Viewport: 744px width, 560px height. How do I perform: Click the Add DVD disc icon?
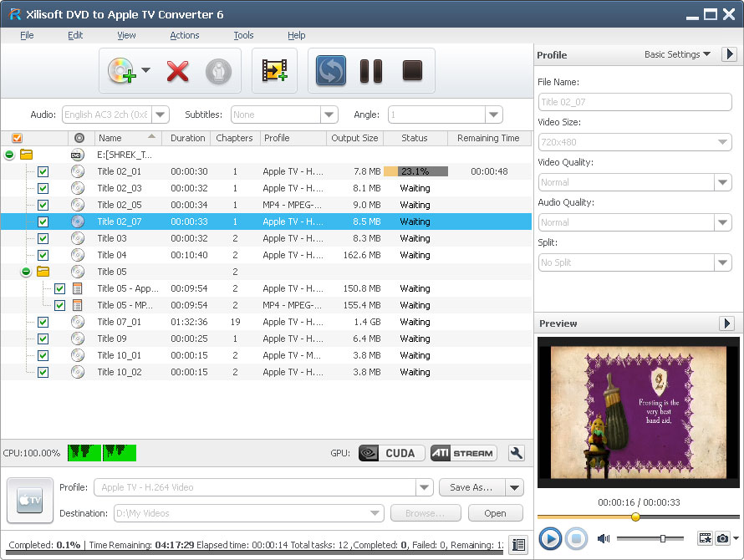tap(120, 71)
